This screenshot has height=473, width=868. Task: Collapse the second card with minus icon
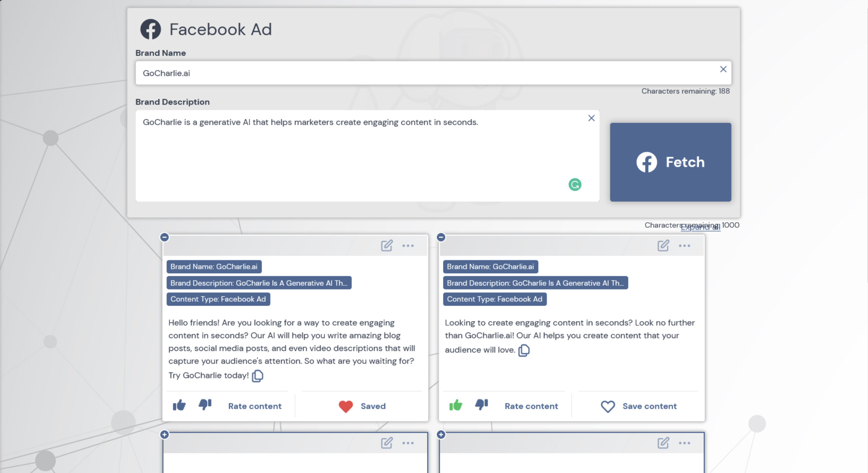(x=441, y=237)
